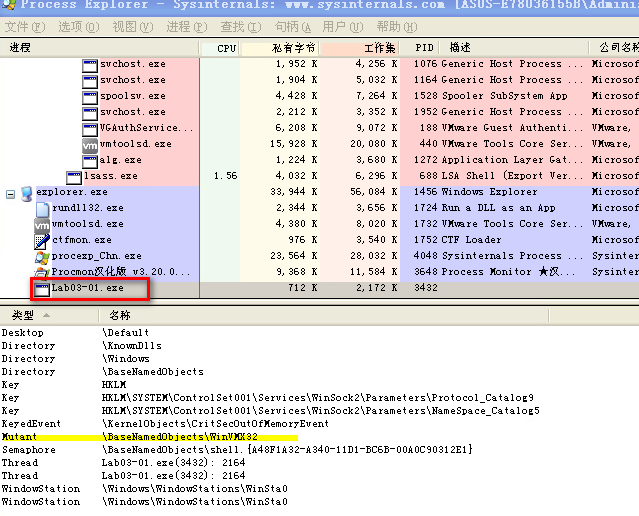Screen dimensions: 639x516
Task: Sort handles by 名称 column header
Action: coord(324,315)
